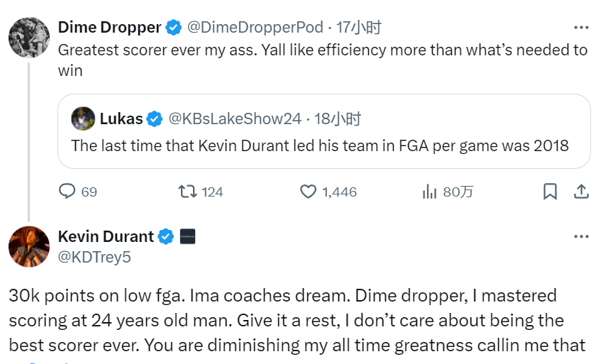Click Dime Dropper's verified badge
The width and height of the screenshot is (608, 364).
173,28
